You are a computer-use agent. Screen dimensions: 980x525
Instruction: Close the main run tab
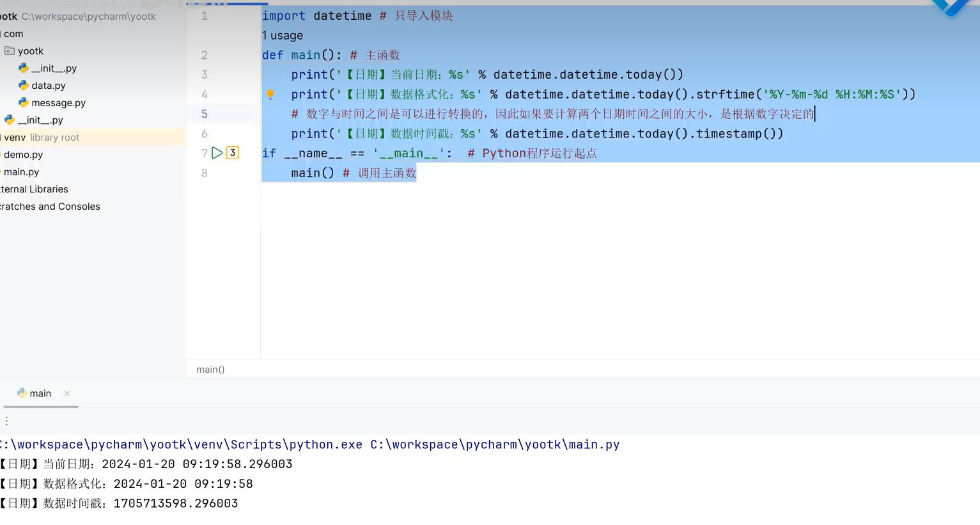point(67,393)
